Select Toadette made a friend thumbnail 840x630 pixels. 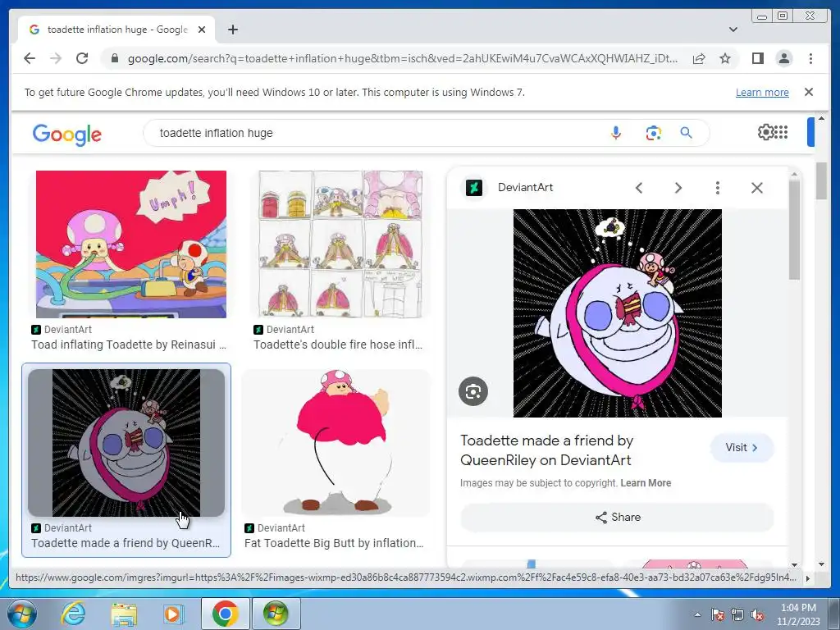tap(126, 442)
